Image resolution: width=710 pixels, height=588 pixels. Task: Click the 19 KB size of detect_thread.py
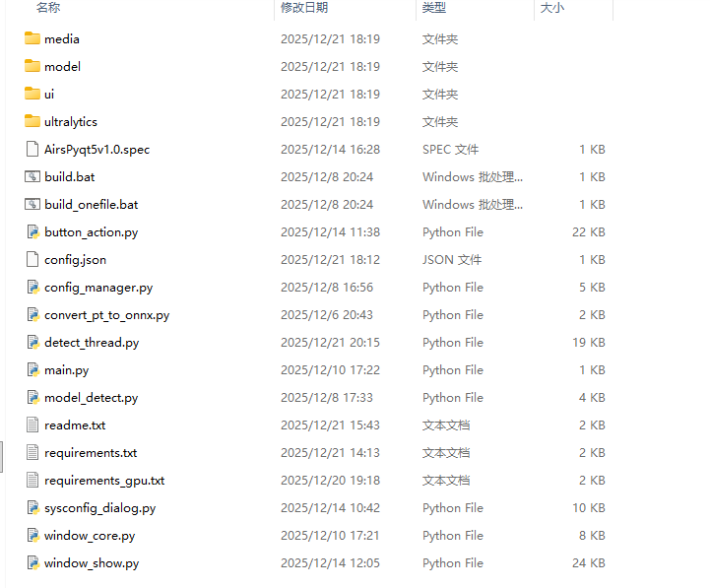coord(589,343)
